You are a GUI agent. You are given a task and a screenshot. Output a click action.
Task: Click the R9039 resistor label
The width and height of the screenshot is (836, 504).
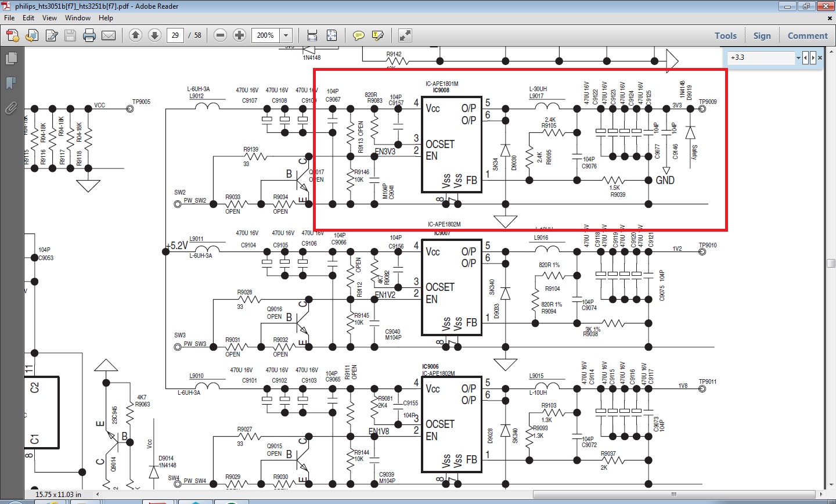618,195
